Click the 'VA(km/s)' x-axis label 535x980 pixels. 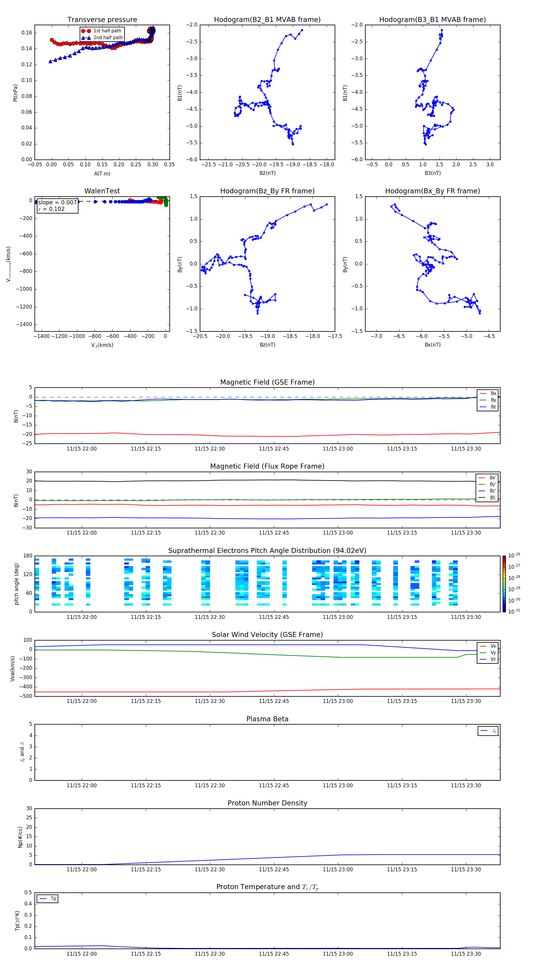pyautogui.click(x=102, y=345)
